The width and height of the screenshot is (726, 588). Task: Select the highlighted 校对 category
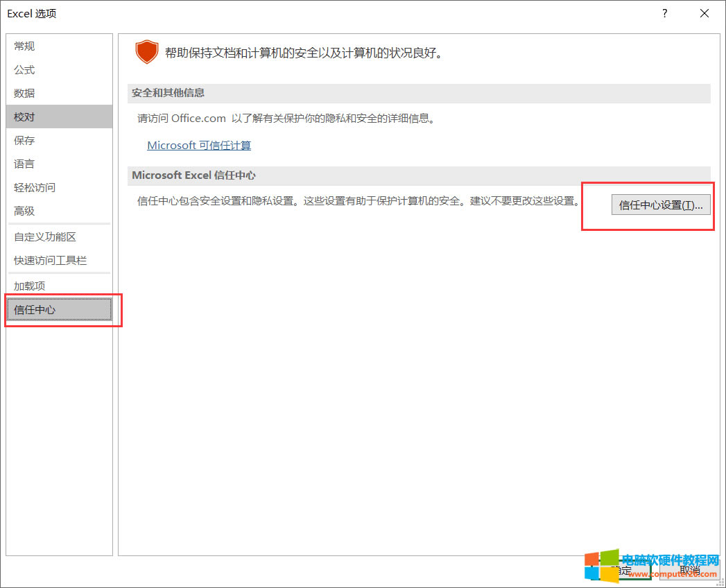(24, 116)
